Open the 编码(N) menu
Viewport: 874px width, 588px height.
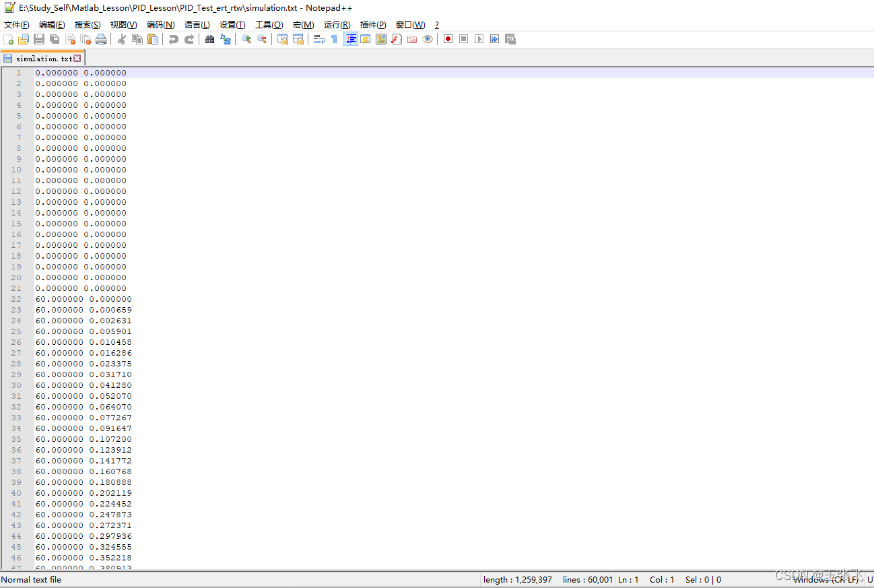point(160,25)
